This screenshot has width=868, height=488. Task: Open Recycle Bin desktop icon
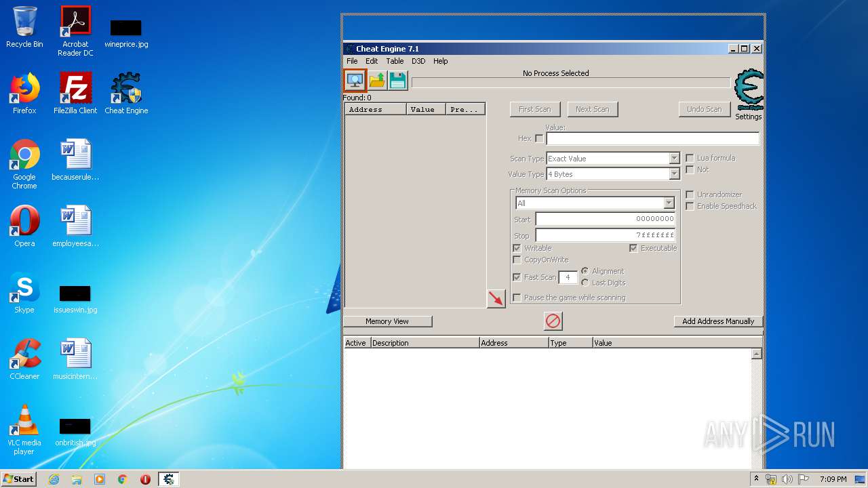24,28
